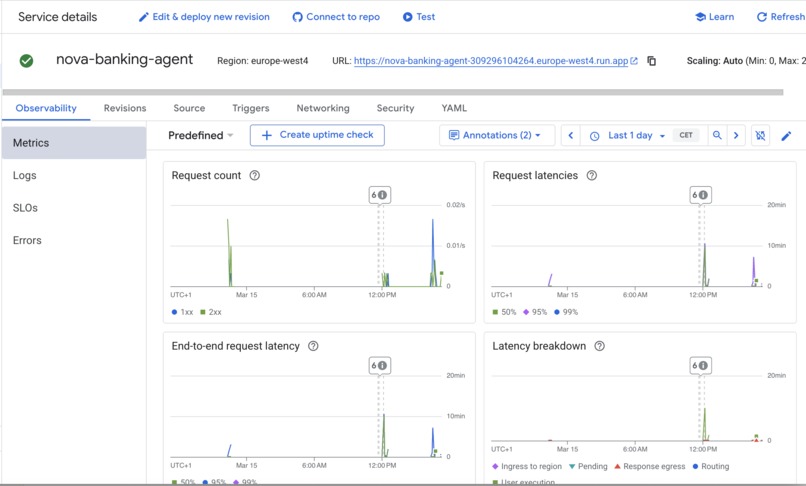The width and height of the screenshot is (806, 486).
Task: Open help for End-to-end request latency
Action: coord(313,346)
